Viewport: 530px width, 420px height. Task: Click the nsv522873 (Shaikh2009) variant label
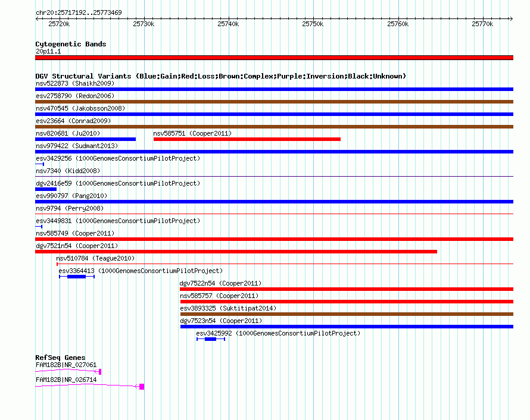point(75,83)
